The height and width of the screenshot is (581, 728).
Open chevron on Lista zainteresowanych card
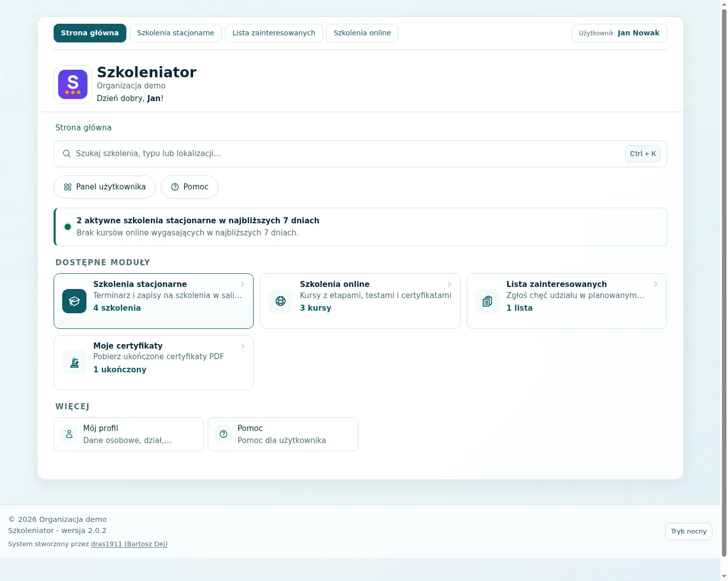coord(656,284)
